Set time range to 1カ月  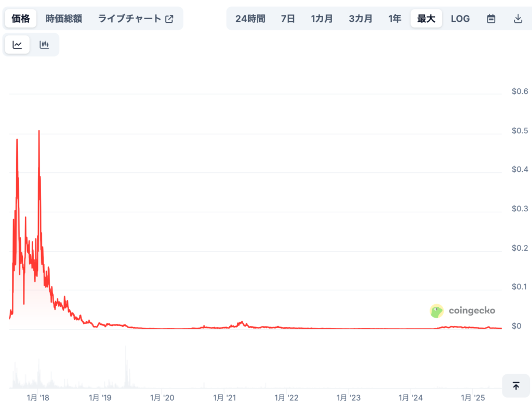[322, 19]
